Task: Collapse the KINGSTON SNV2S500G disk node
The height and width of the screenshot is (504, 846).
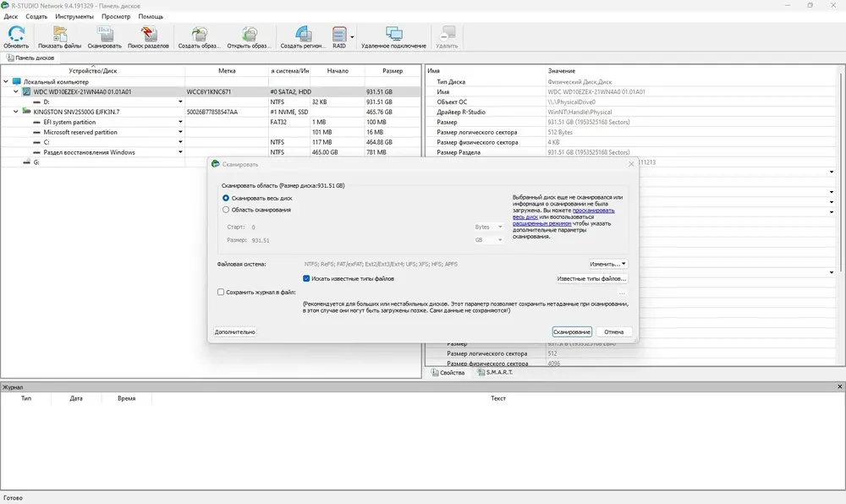Action: (15, 112)
